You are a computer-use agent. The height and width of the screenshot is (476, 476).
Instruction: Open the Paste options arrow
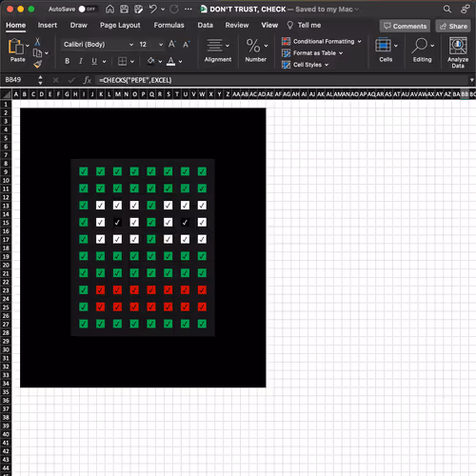[28, 46]
